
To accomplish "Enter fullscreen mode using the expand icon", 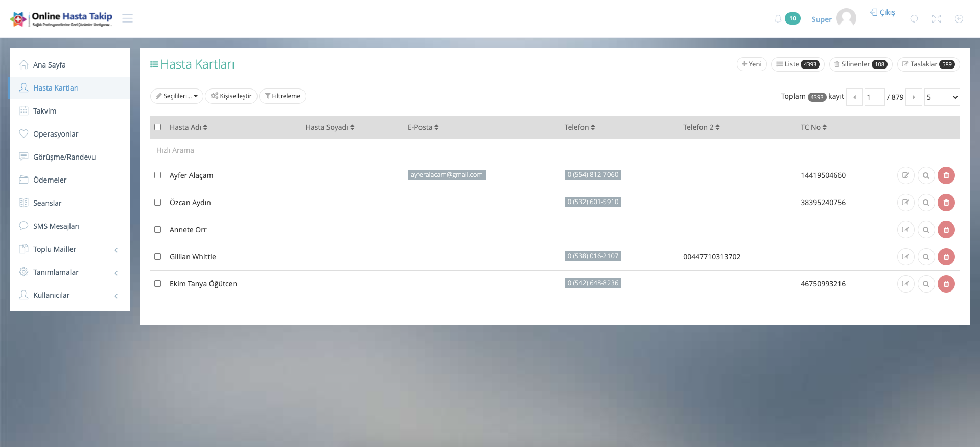I will point(936,19).
